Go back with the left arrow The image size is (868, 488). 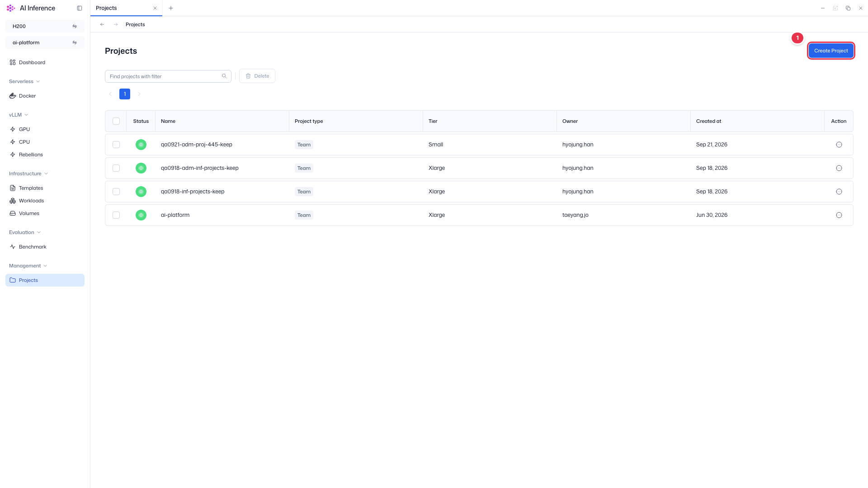[x=102, y=24]
